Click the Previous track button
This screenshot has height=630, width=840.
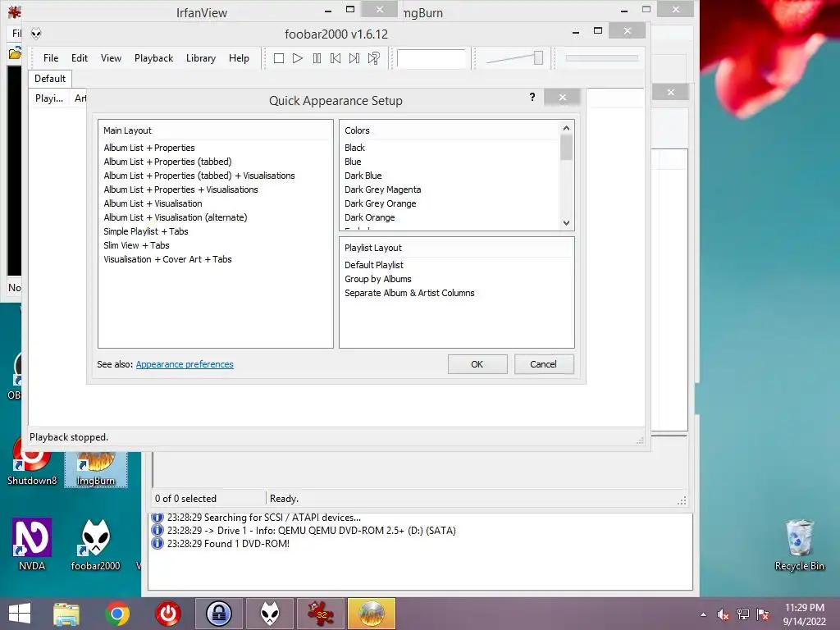[x=336, y=58]
